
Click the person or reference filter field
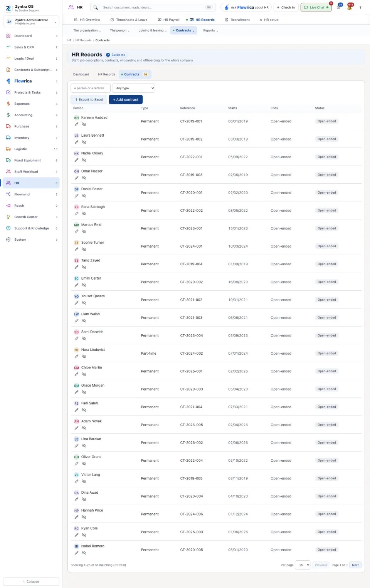(x=91, y=88)
